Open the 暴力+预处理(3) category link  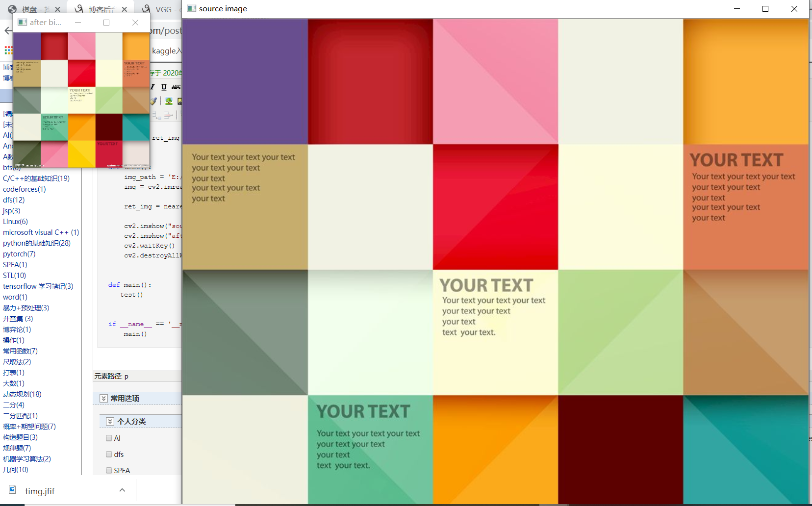tap(26, 308)
